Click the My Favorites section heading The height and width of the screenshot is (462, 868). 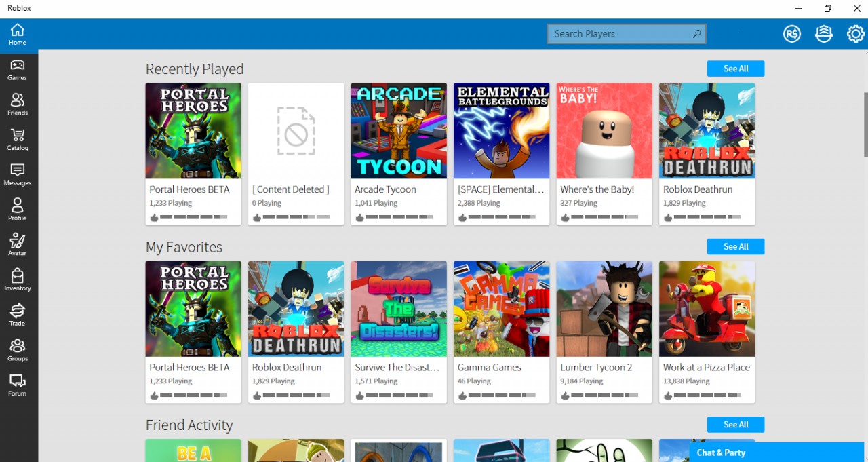(x=184, y=247)
